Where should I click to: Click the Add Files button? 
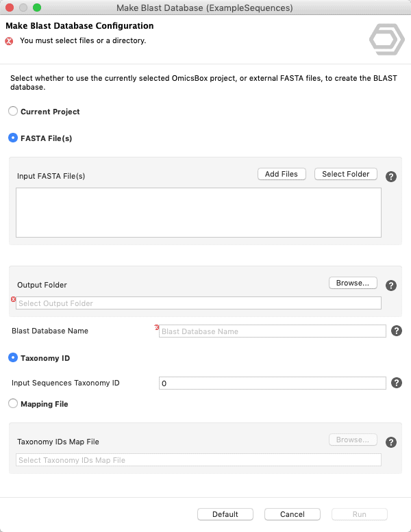coord(282,174)
